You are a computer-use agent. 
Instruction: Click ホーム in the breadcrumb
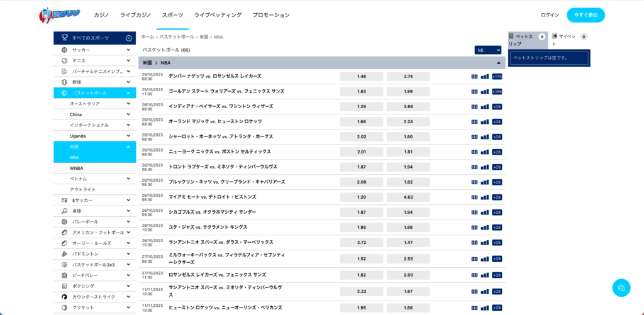pos(147,37)
